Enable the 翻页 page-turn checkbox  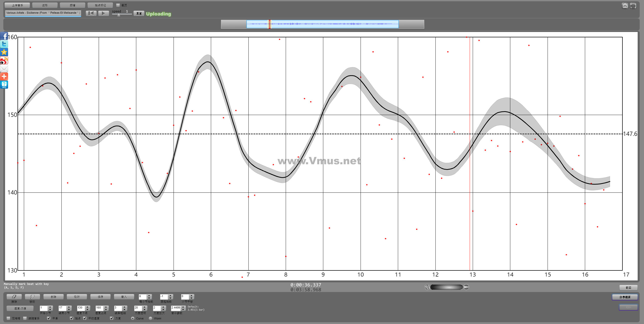click(x=118, y=5)
